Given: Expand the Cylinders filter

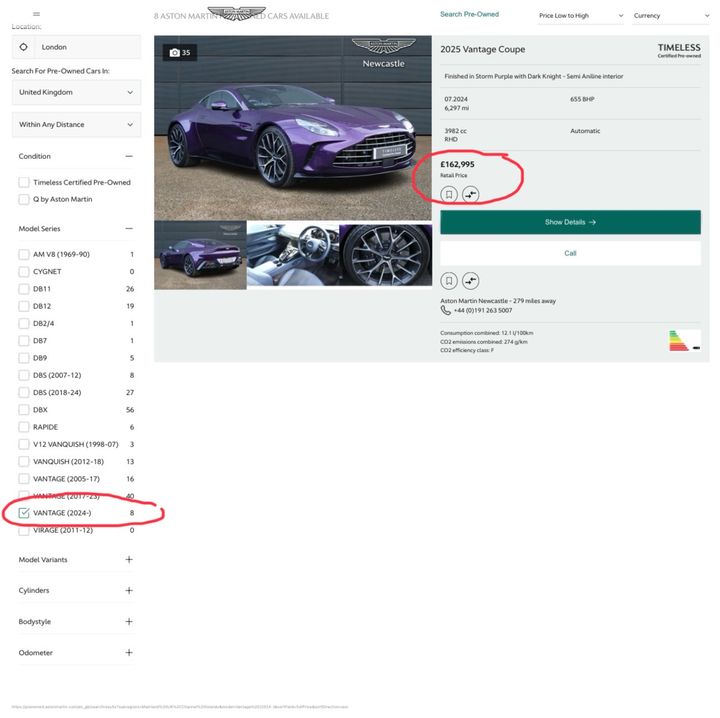Looking at the screenshot, I should tap(129, 590).
